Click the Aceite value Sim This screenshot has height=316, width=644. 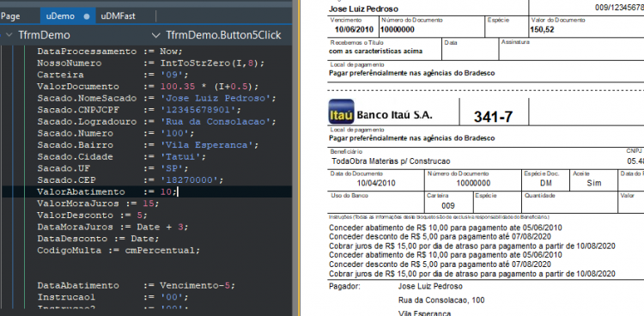click(x=594, y=183)
